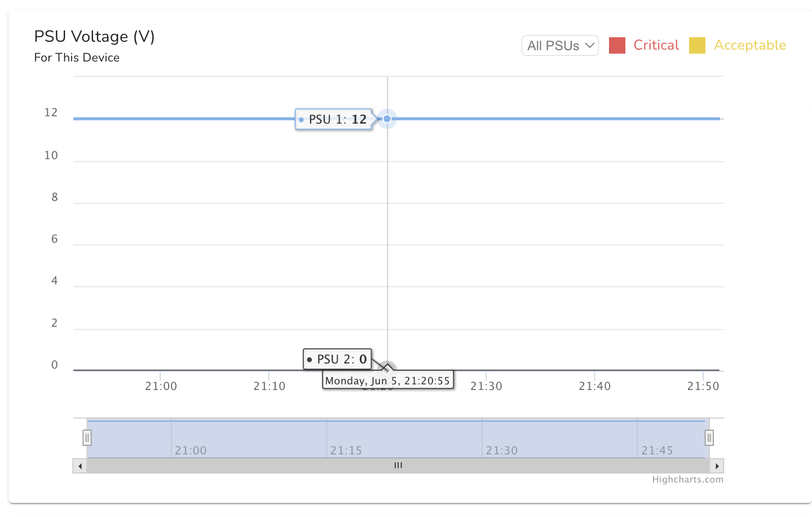Click the PSU 2 data point marker
The height and width of the screenshot is (517, 812).
[x=387, y=369]
